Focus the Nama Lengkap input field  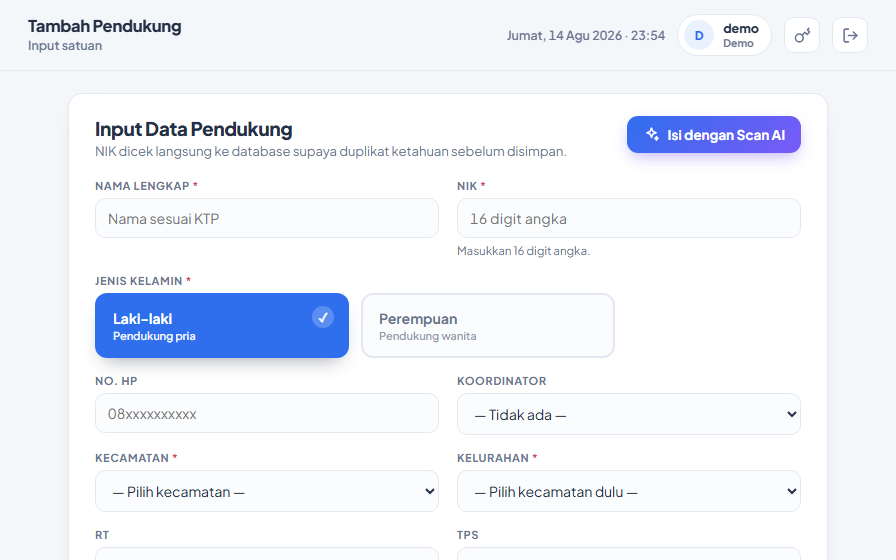point(267,218)
